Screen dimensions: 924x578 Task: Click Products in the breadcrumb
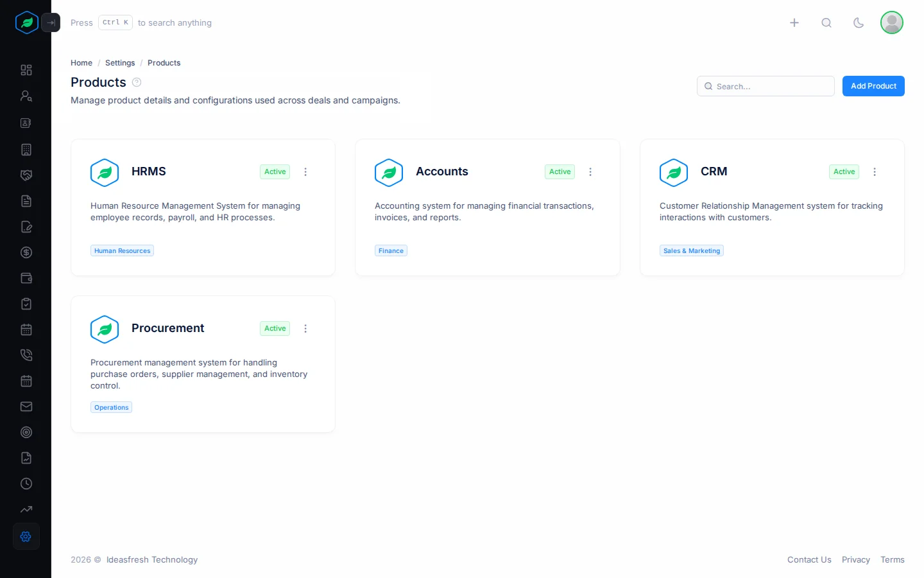[x=164, y=63]
